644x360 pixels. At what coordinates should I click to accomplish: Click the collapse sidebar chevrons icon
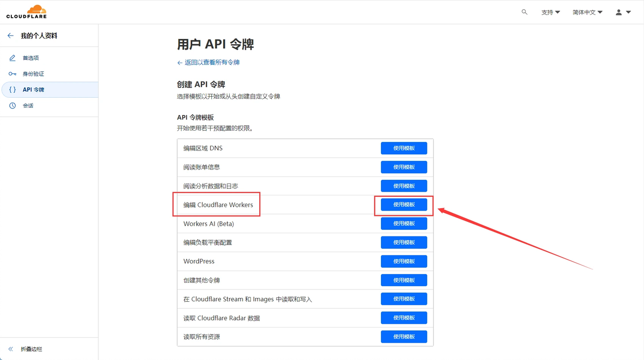tap(11, 349)
